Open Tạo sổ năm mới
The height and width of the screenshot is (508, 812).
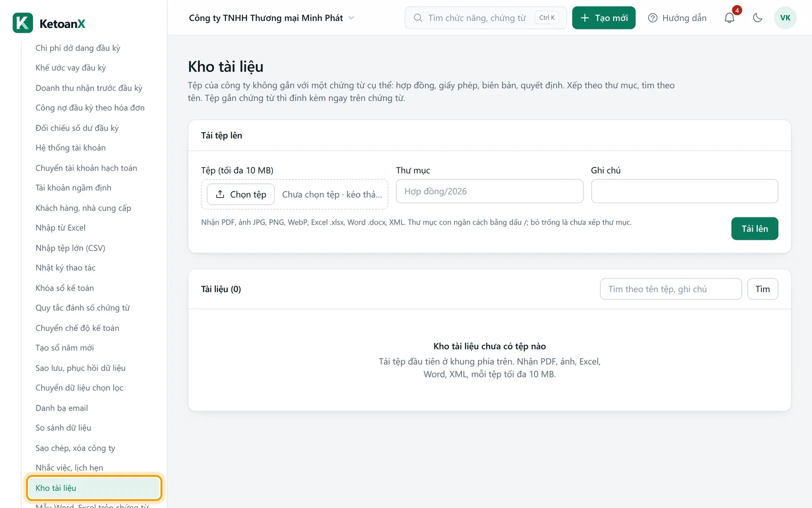(64, 348)
